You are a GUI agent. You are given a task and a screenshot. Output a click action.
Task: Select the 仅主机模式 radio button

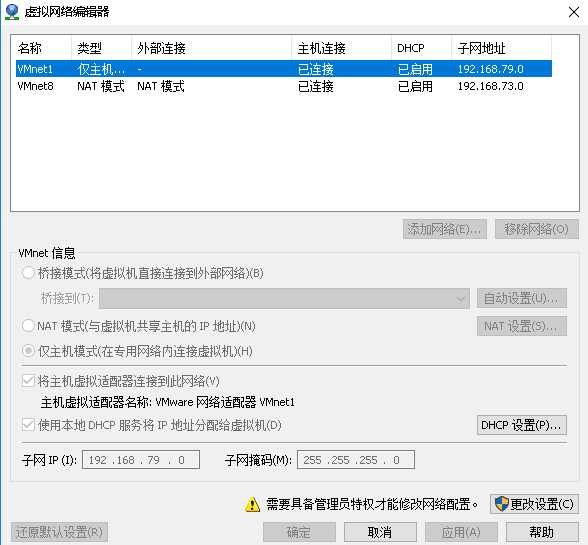point(28,351)
